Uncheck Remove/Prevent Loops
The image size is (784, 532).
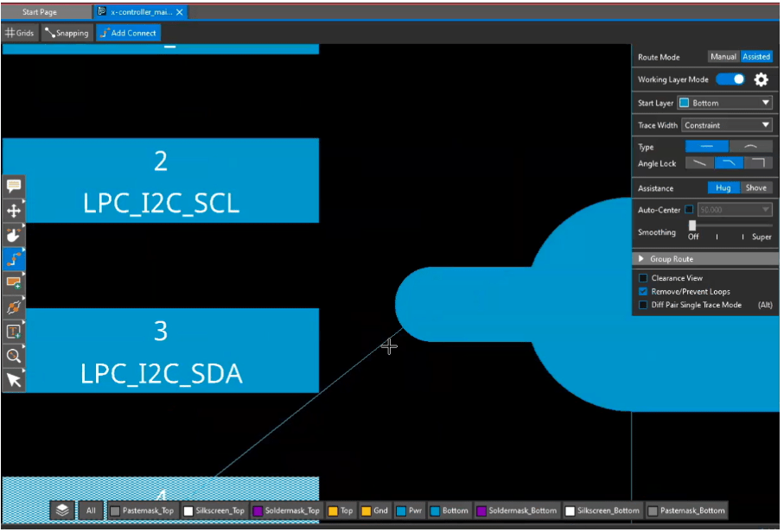[x=643, y=291]
